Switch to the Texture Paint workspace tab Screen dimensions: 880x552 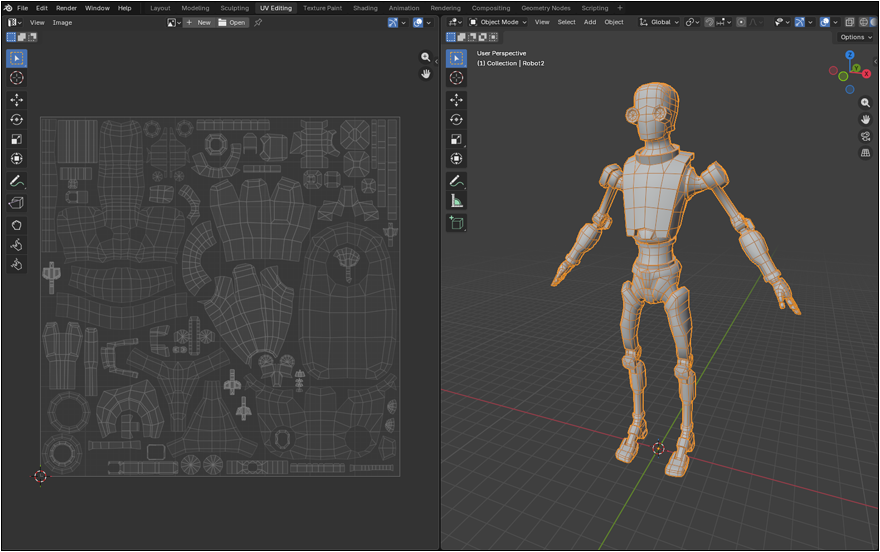point(322,8)
